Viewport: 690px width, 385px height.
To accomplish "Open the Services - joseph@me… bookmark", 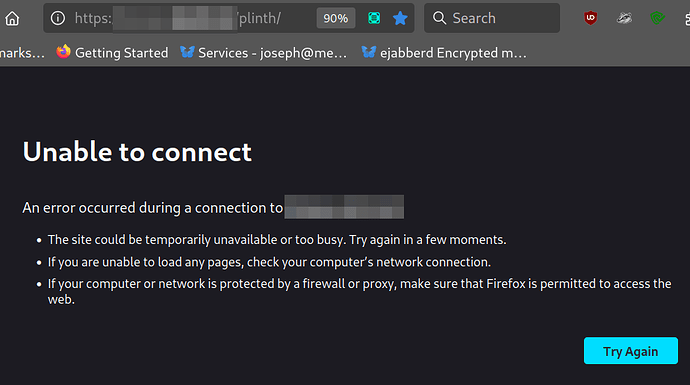I will click(264, 53).
